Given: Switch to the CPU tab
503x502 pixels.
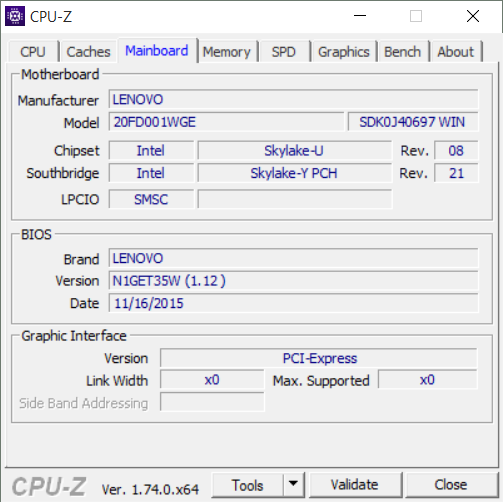Looking at the screenshot, I should (x=33, y=52).
